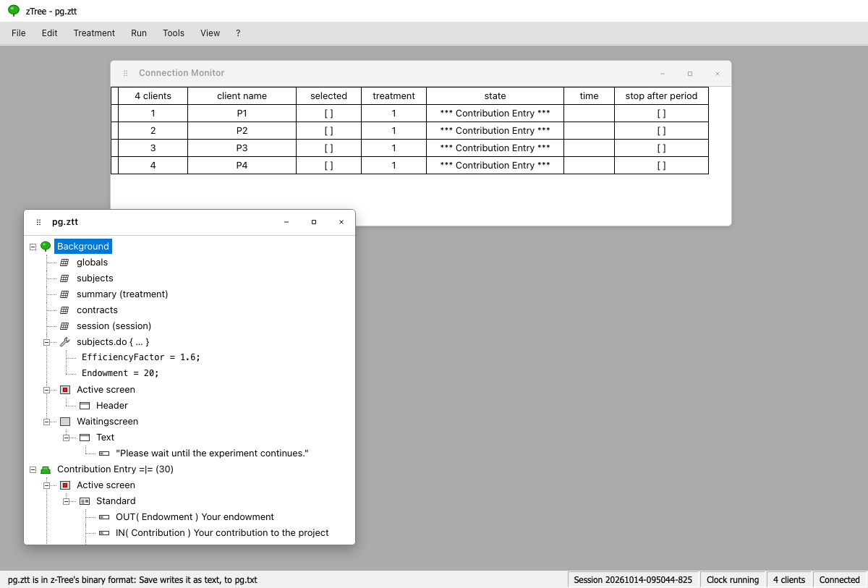The height and width of the screenshot is (588, 868).
Task: Open the Edit menu
Action: tap(50, 33)
